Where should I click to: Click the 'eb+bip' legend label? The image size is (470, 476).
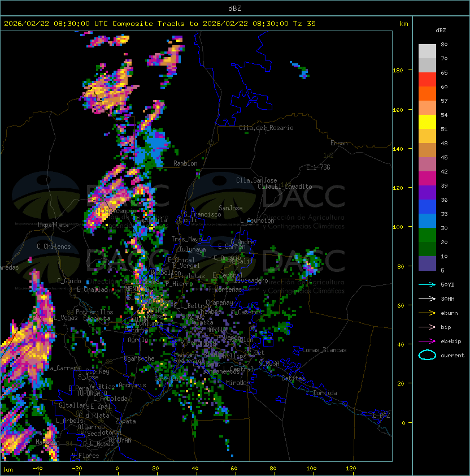451,341
